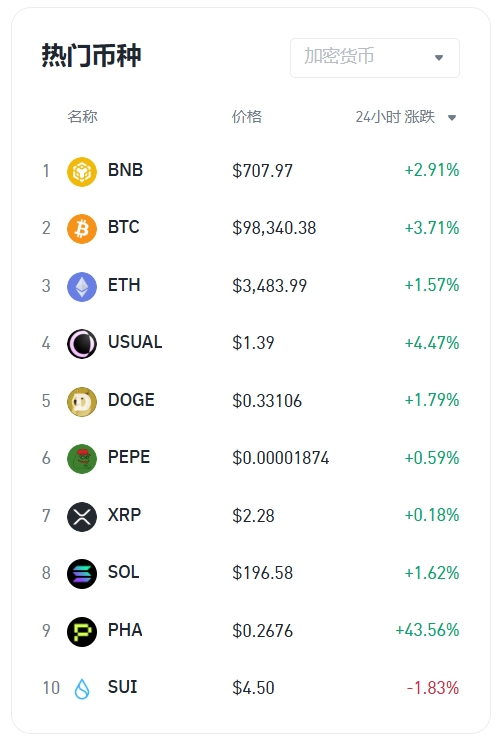Viewport: 497px width, 741px height.
Task: Select the PEPE coin name
Action: pos(129,457)
